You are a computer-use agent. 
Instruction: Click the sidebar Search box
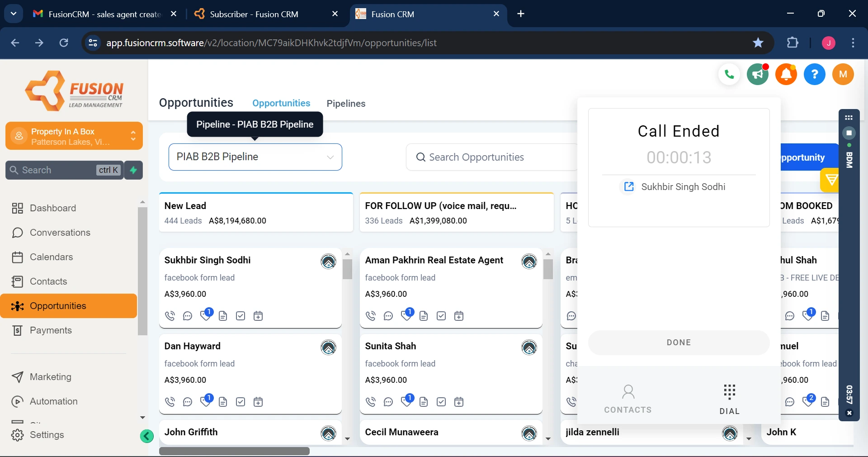pyautogui.click(x=64, y=170)
